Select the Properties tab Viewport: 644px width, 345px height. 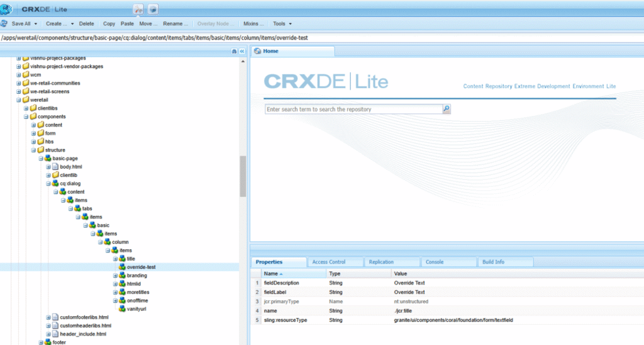pyautogui.click(x=279, y=262)
